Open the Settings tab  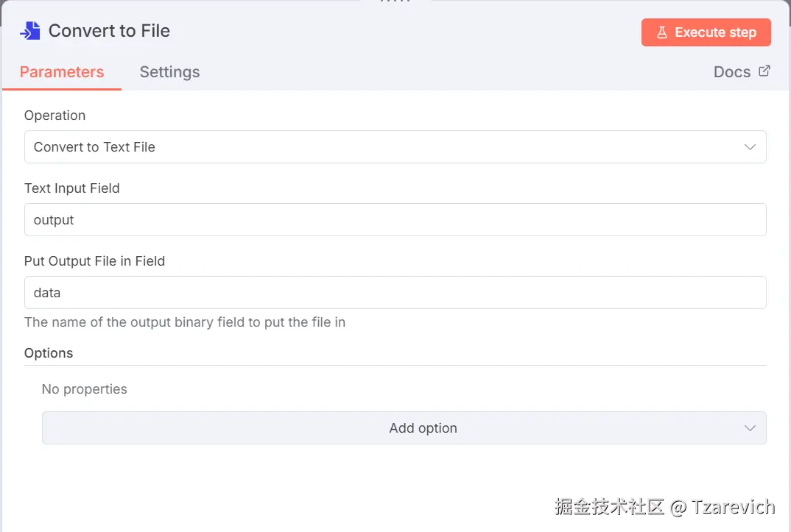coord(169,72)
